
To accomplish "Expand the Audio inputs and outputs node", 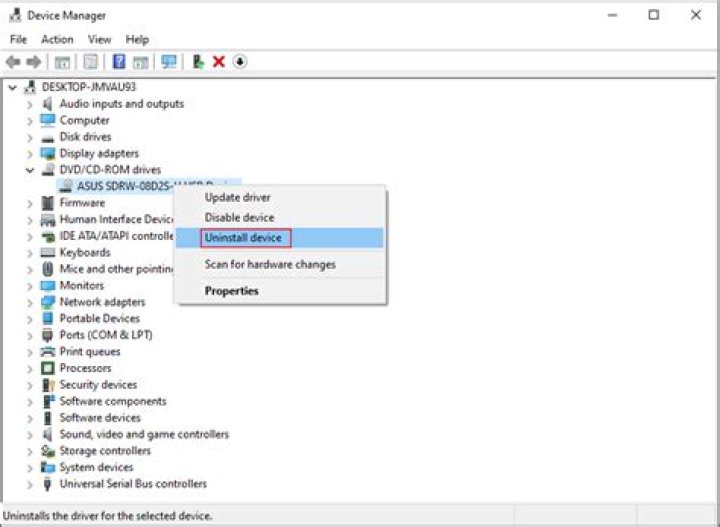I will [x=30, y=104].
